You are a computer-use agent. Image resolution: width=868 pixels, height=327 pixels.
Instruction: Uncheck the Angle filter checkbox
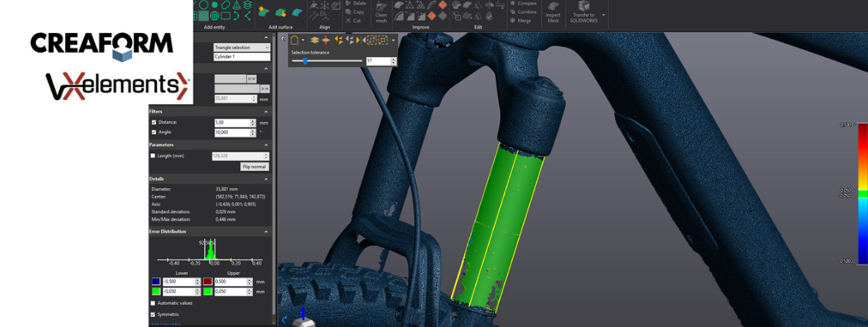point(154,132)
